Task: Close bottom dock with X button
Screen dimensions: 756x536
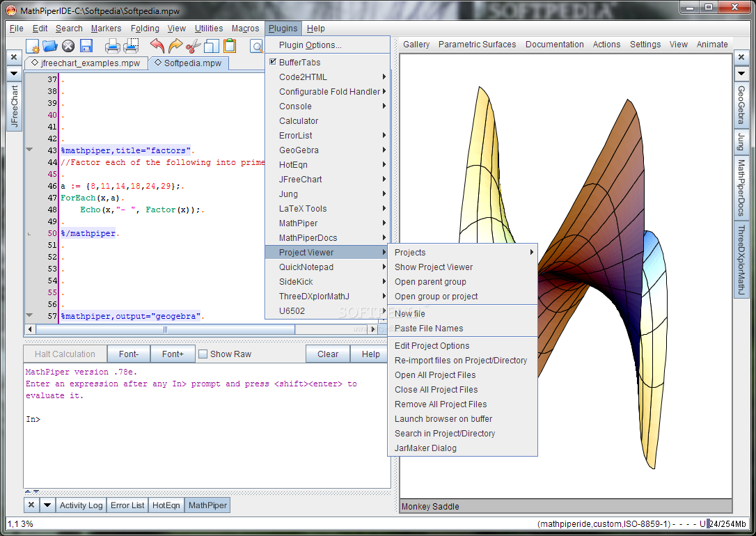Action: 31,505
